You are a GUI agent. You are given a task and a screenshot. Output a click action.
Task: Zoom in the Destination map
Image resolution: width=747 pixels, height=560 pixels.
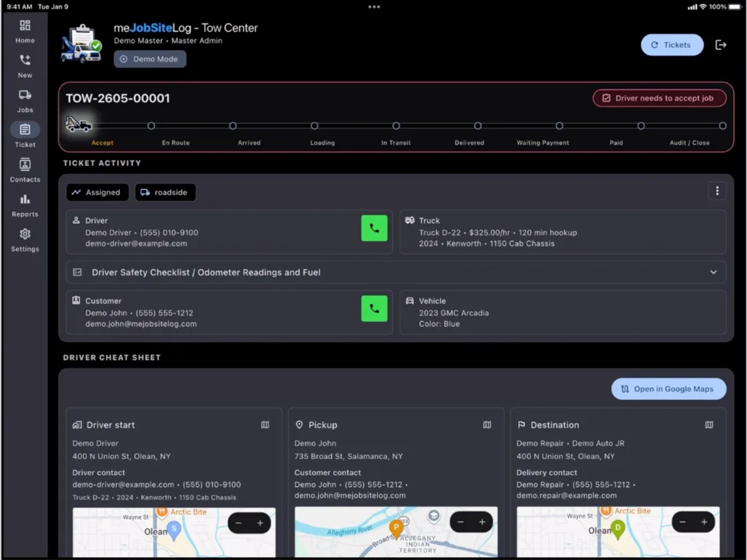(x=704, y=523)
